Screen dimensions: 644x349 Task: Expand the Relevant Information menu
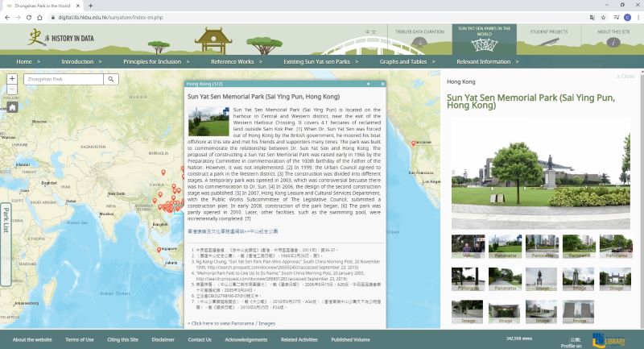[488, 62]
